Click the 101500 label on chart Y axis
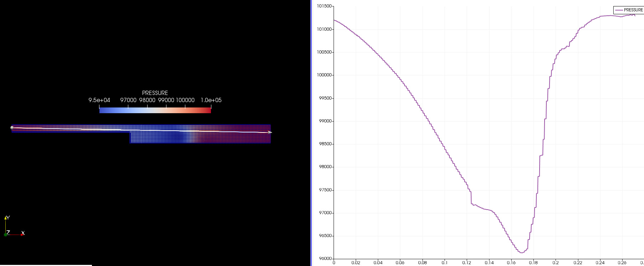Image resolution: width=644 pixels, height=266 pixels. [324, 6]
